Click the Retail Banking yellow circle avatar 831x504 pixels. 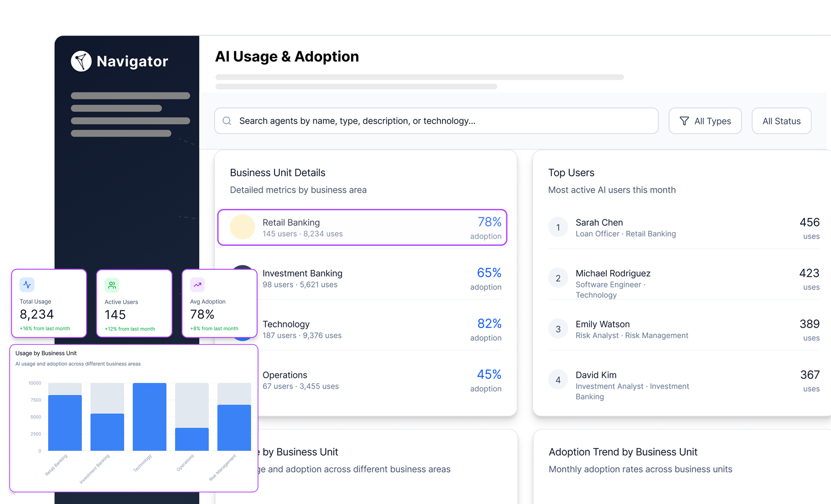(x=242, y=227)
